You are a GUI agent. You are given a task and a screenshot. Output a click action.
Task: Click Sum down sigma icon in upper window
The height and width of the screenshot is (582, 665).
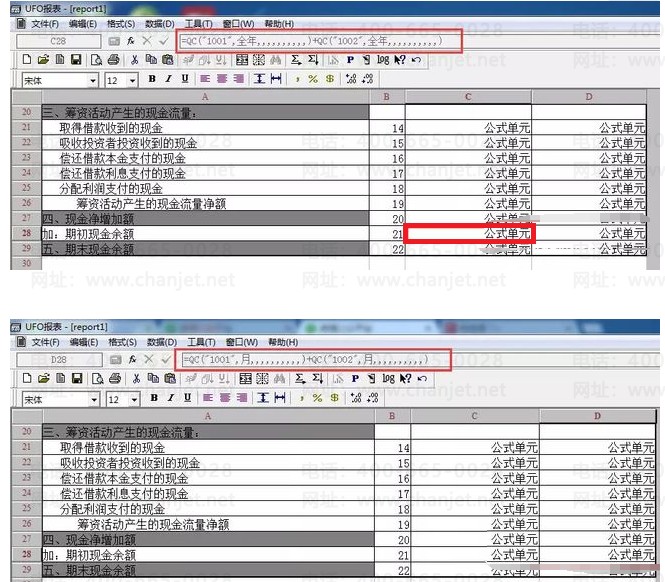[313, 60]
